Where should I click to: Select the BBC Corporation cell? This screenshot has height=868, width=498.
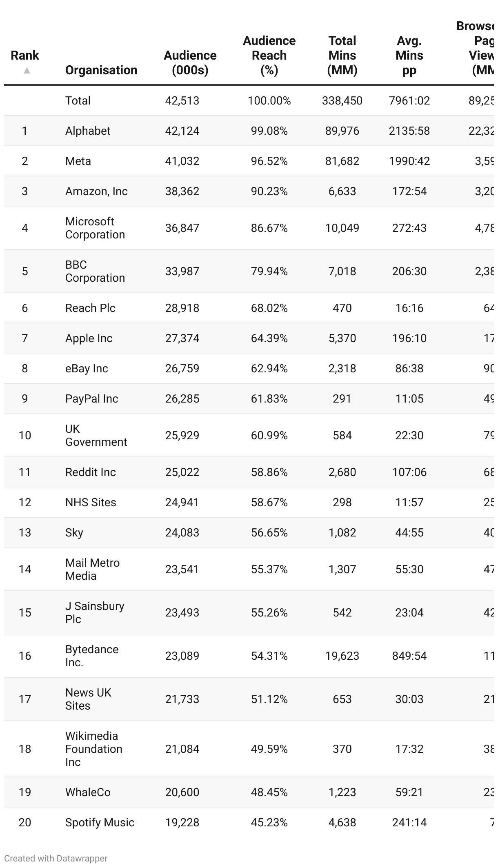click(x=95, y=271)
